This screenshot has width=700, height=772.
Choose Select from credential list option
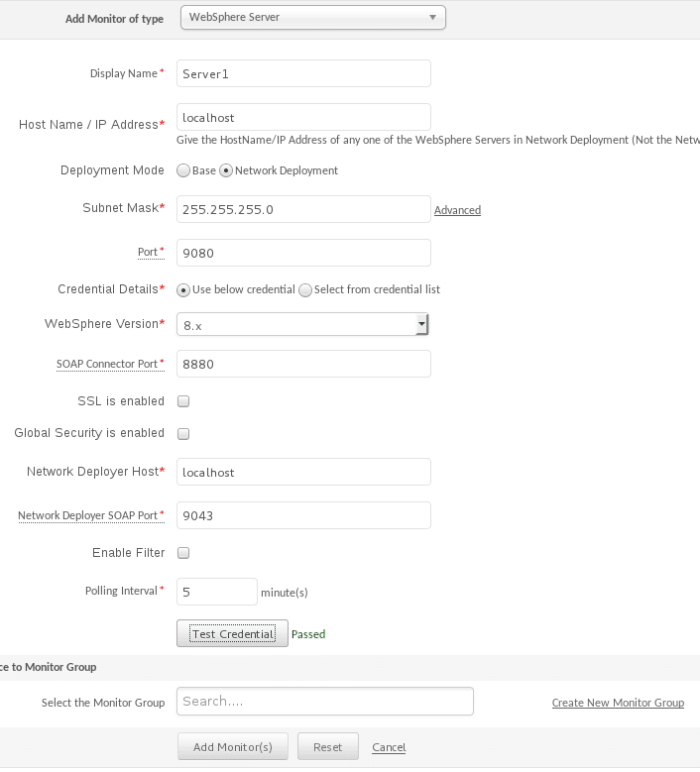305,290
